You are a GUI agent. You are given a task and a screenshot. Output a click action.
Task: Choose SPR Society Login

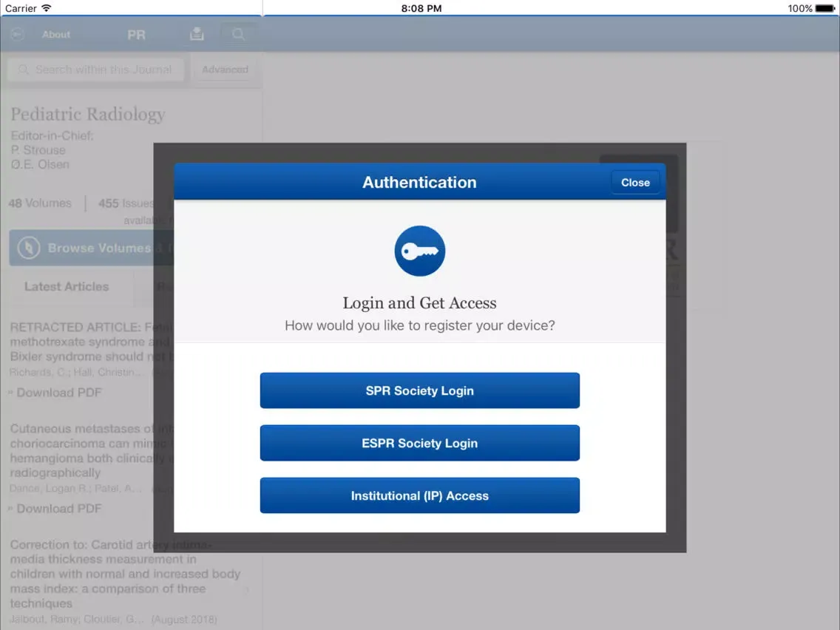tap(419, 390)
